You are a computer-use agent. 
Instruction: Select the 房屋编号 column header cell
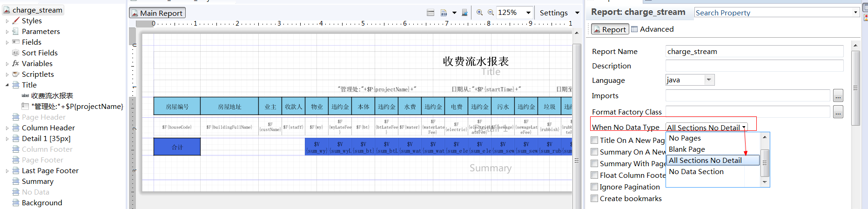click(x=177, y=106)
